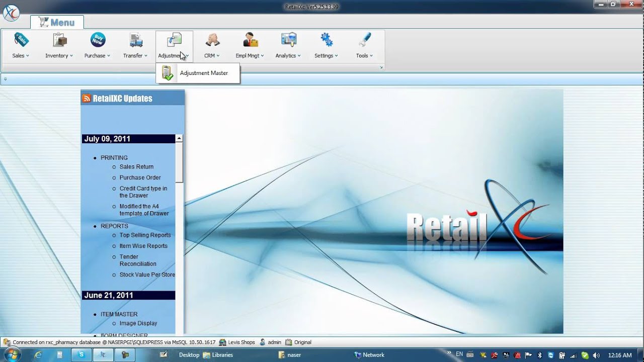
Task: Expand the Tools dropdown arrow
Action: click(x=371, y=56)
